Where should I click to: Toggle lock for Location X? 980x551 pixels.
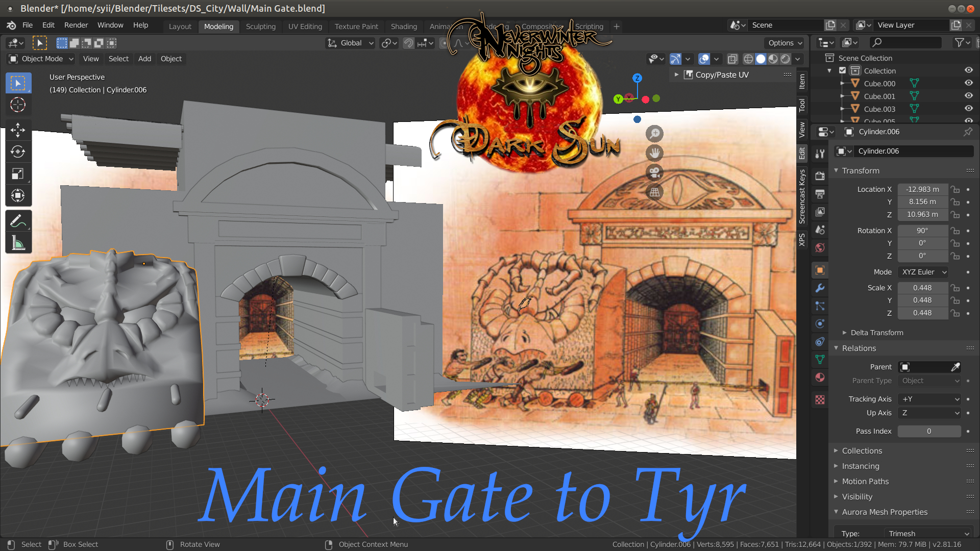coord(955,189)
